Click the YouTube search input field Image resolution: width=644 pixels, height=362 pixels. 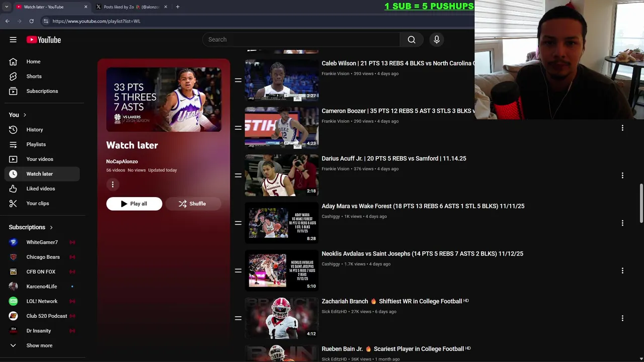(x=301, y=40)
